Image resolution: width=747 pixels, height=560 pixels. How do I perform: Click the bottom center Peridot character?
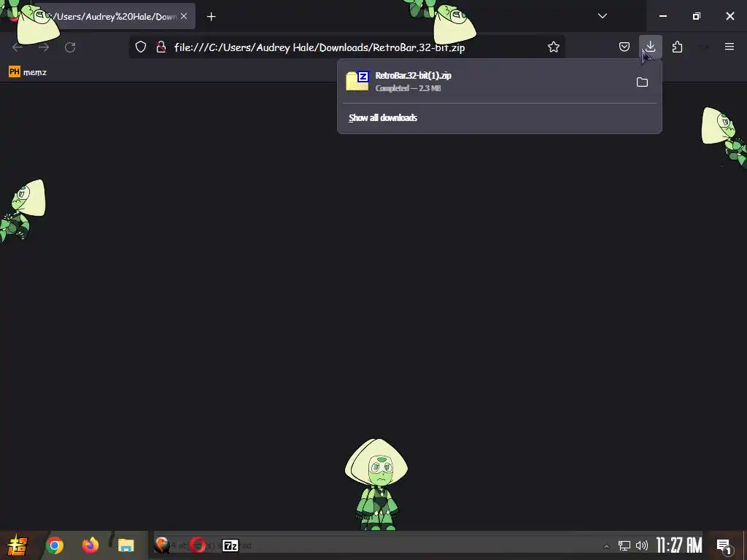click(x=376, y=484)
